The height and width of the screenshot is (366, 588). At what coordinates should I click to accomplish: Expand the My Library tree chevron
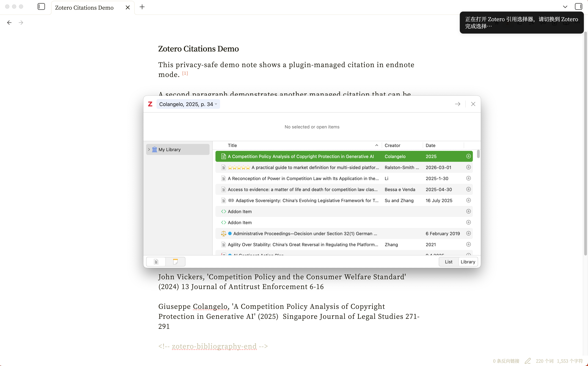149,149
